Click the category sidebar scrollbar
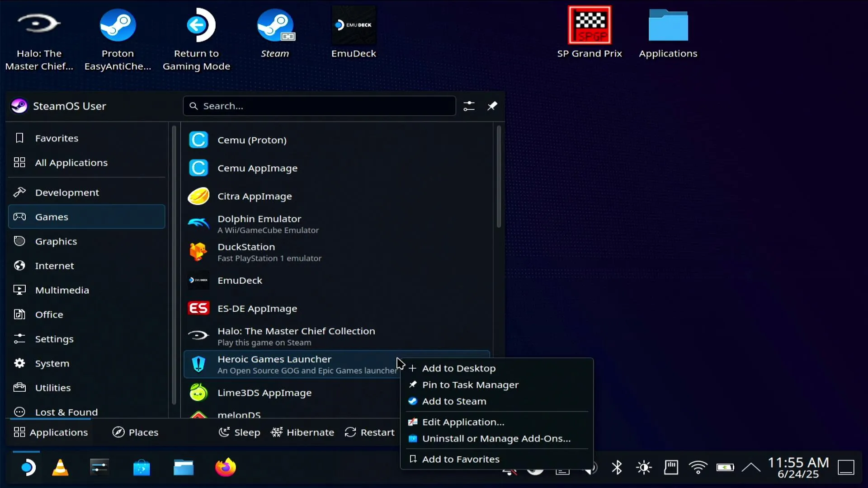The width and height of the screenshot is (868, 488). click(x=174, y=264)
